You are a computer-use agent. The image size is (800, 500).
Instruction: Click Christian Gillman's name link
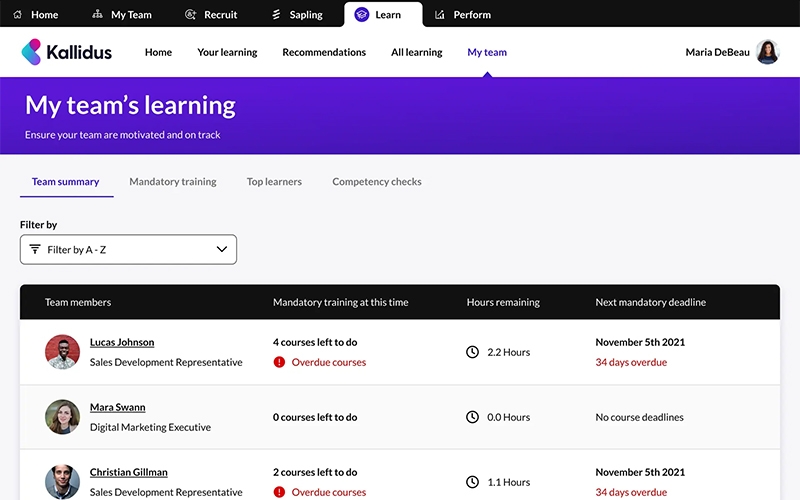[x=128, y=472]
